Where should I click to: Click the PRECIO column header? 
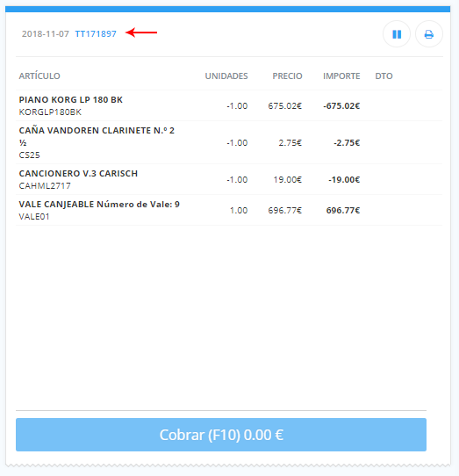tap(287, 76)
